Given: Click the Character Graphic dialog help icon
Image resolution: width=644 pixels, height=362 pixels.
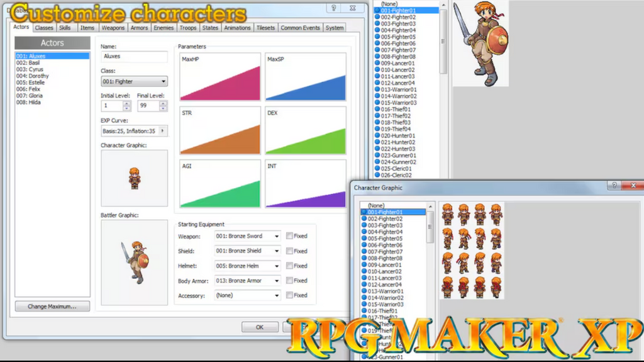Looking at the screenshot, I should coord(614,185).
